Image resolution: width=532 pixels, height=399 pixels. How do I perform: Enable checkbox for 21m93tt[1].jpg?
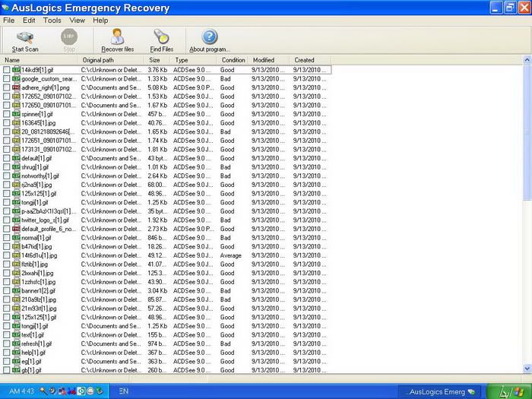coord(6,309)
